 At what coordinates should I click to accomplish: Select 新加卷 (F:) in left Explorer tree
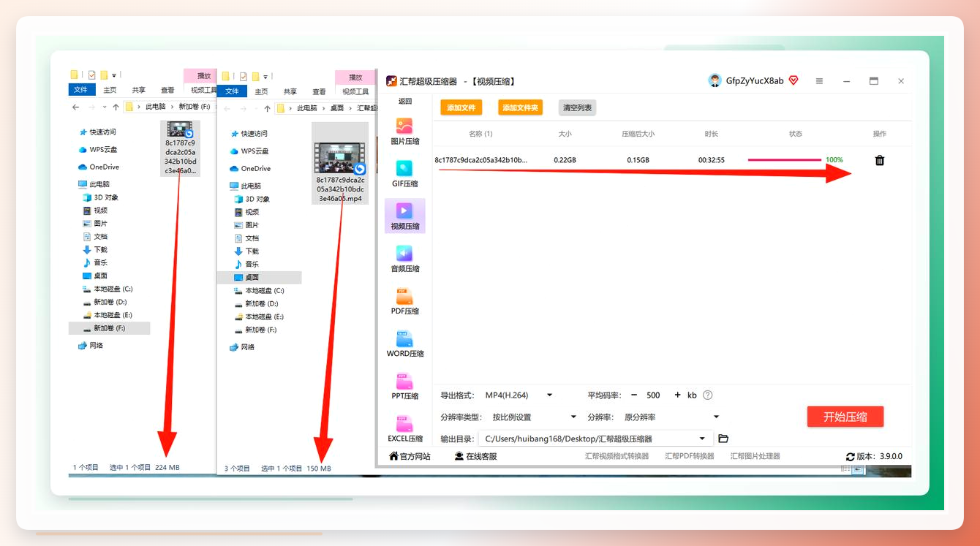tap(109, 328)
